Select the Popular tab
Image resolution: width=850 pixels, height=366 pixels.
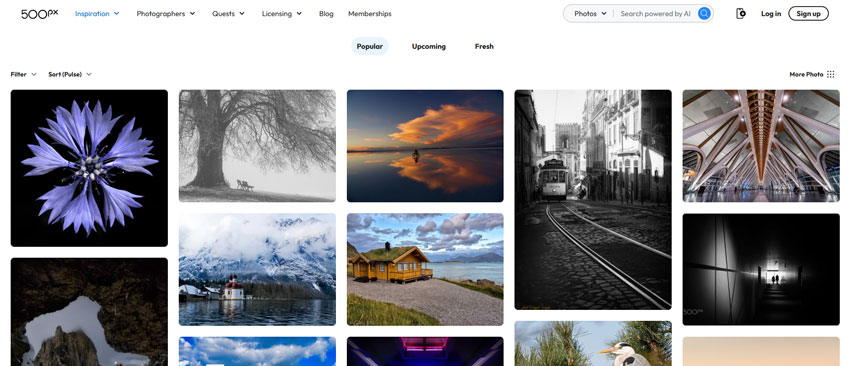pos(370,46)
